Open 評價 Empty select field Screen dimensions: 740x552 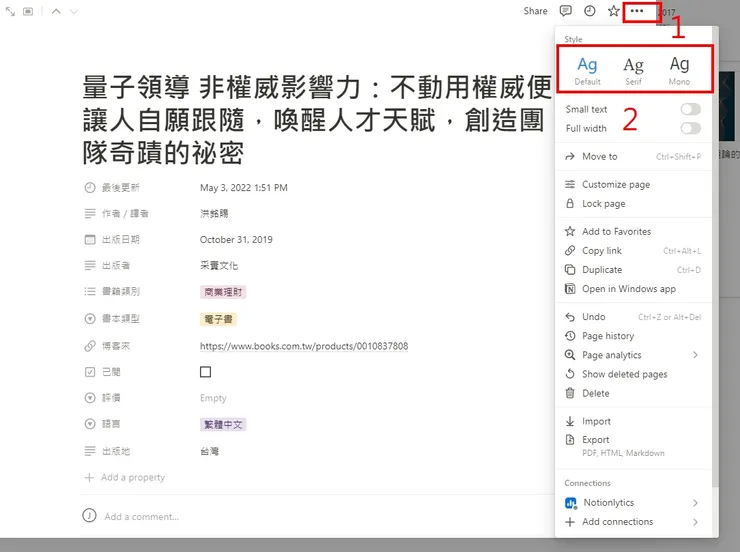coord(213,398)
